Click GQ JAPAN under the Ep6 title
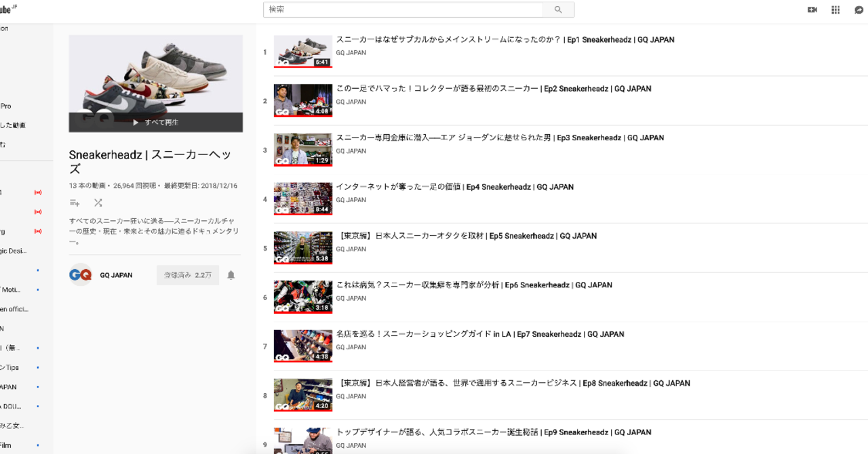Image resolution: width=868 pixels, height=454 pixels. [x=351, y=298]
